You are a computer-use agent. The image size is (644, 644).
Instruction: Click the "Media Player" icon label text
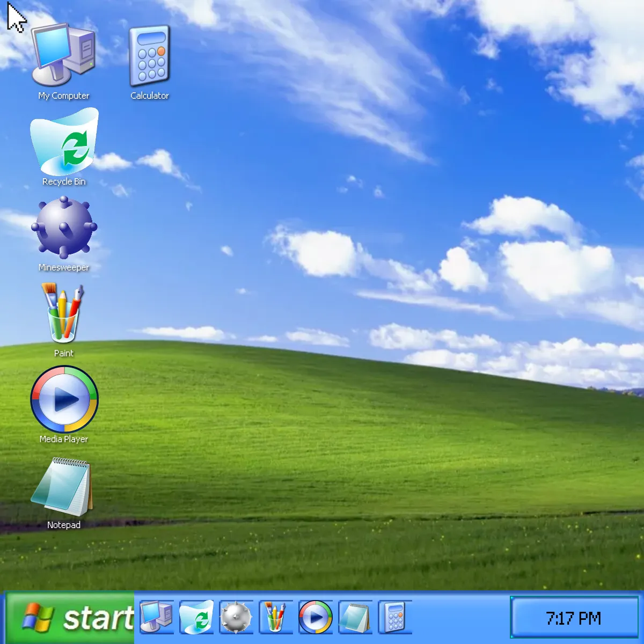(x=64, y=440)
